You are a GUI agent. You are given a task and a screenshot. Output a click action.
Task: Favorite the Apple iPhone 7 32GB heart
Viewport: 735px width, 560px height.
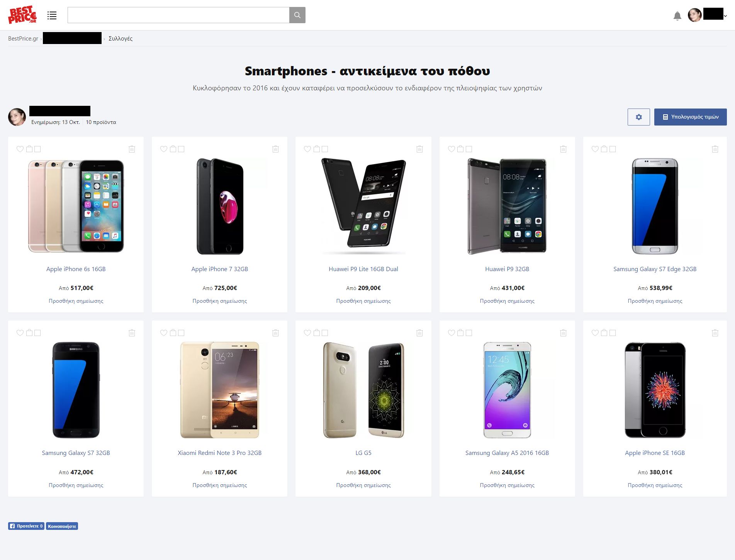164,149
